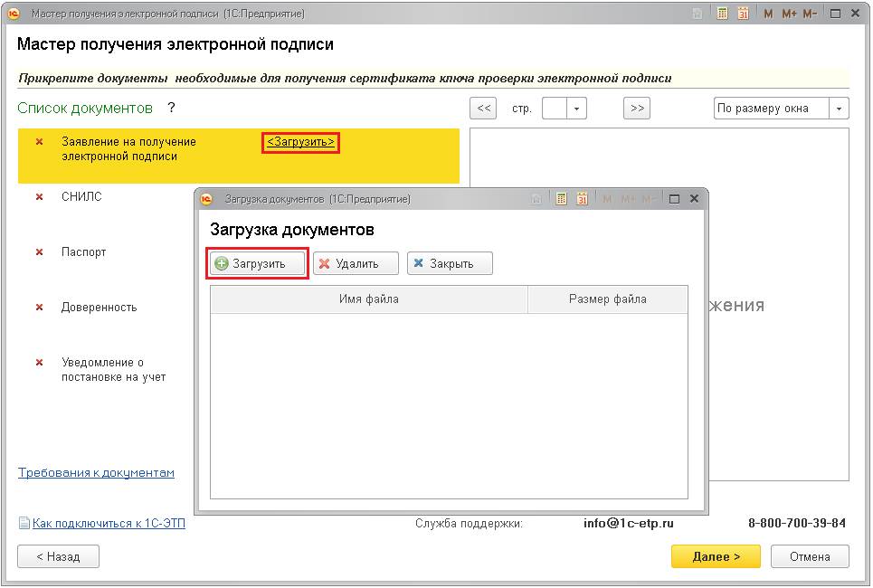
Task: Click the yellow Далее next button
Action: point(716,556)
